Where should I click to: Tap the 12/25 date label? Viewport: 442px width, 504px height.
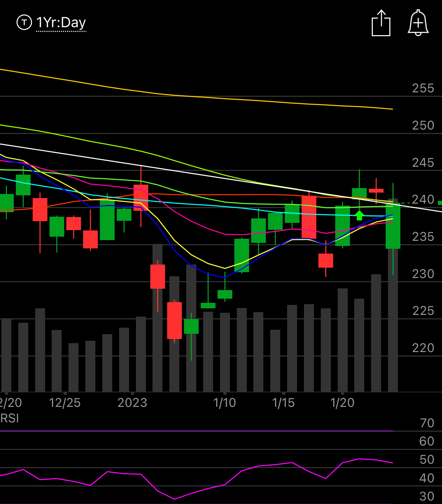pos(65,403)
